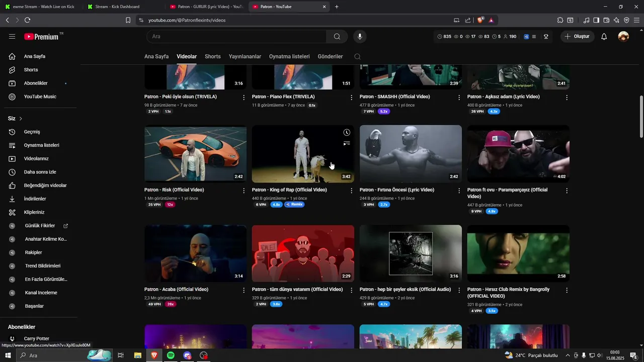Select the Shorts channel tab
The height and width of the screenshot is (362, 644).
click(213, 57)
